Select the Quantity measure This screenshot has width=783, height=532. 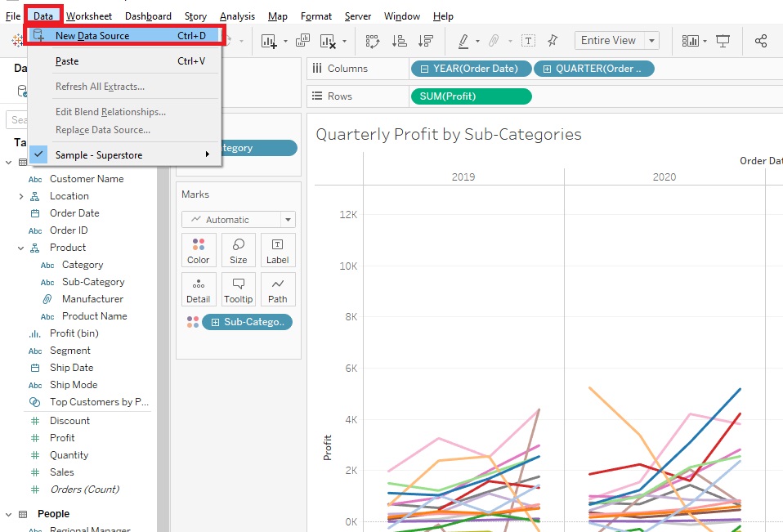[69, 455]
